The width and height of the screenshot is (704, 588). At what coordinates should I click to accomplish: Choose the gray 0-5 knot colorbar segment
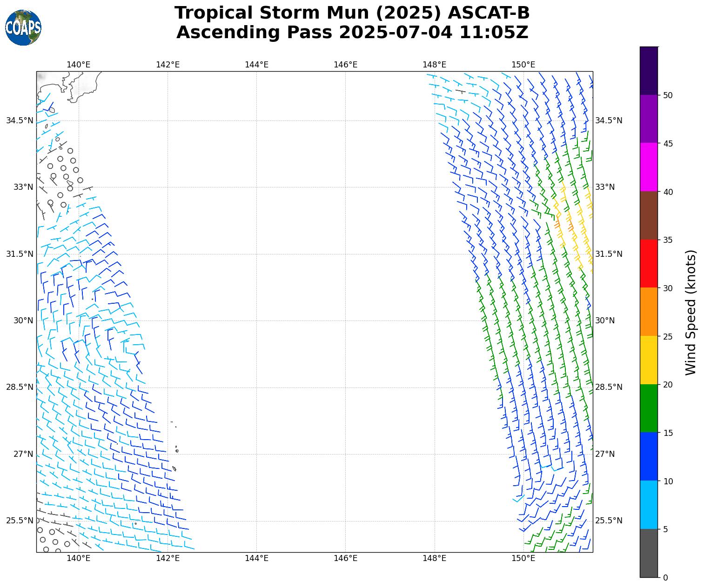point(649,553)
